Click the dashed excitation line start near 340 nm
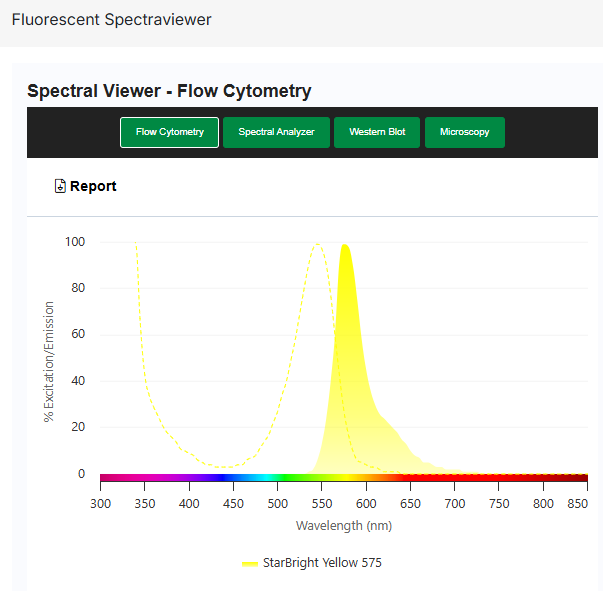 [x=136, y=246]
